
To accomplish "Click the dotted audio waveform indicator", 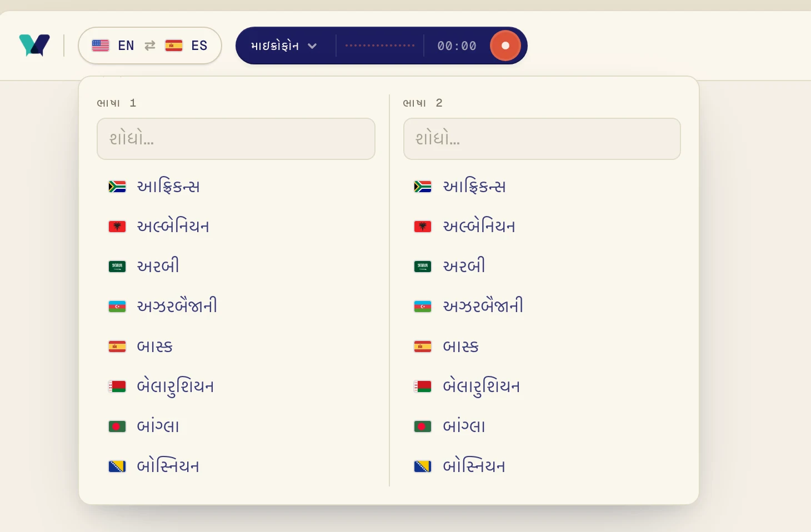I will (x=380, y=46).
